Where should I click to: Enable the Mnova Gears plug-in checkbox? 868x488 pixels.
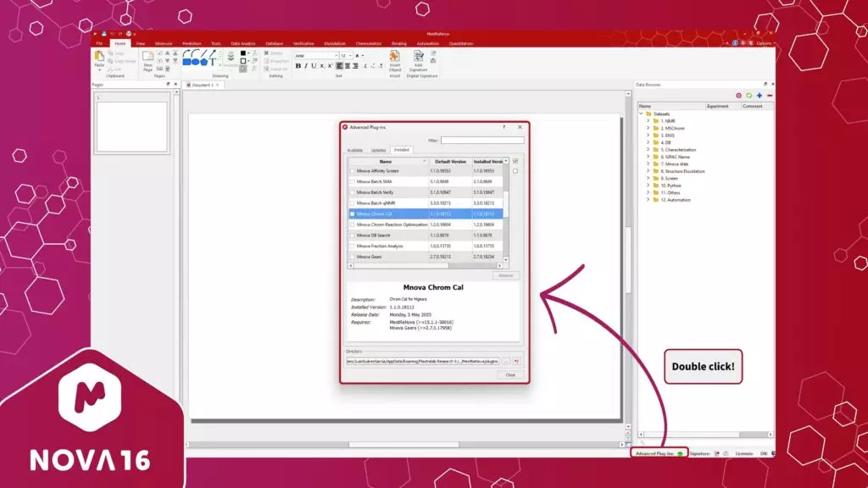click(x=353, y=256)
